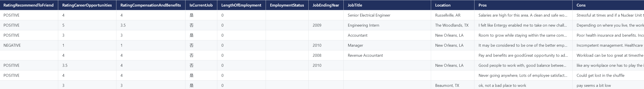The height and width of the screenshot is (89, 644).
Task: Select the Revenue Accountant cell
Action: point(365,55)
